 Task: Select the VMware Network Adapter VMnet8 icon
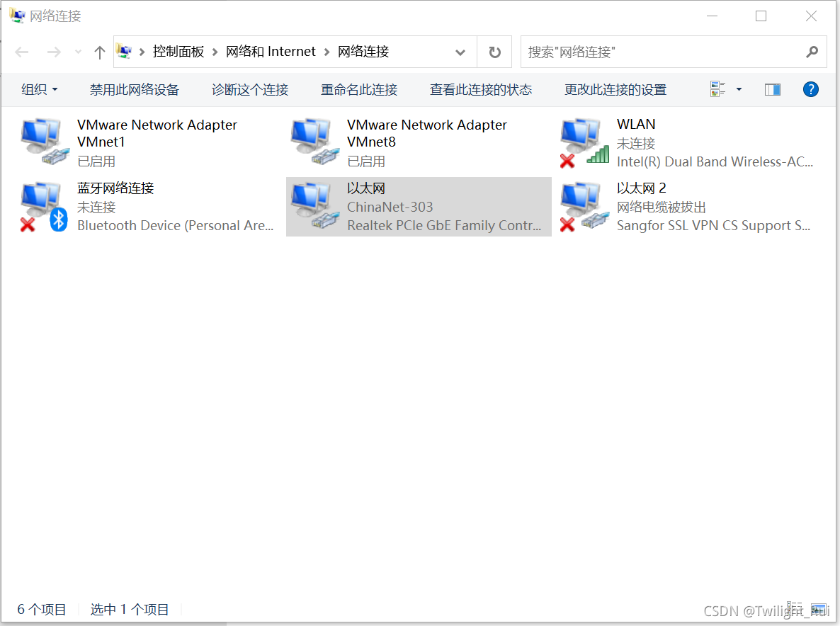click(x=315, y=142)
